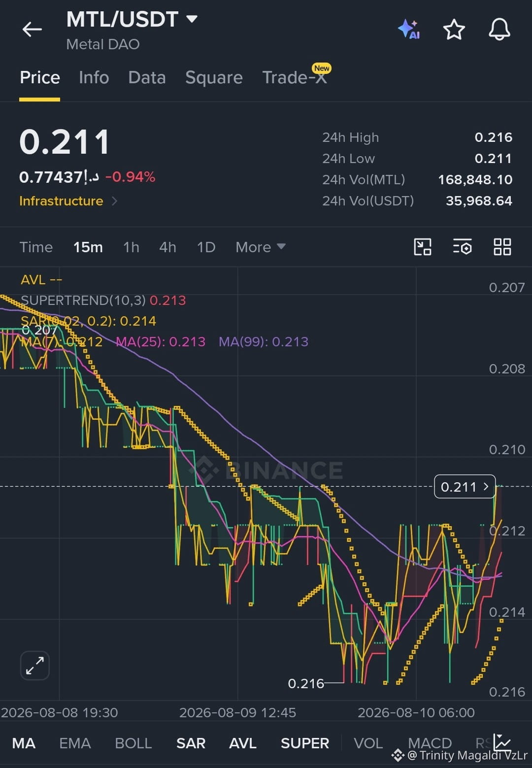Open the multi-chart grid layout icon
532x768 pixels.
point(502,247)
